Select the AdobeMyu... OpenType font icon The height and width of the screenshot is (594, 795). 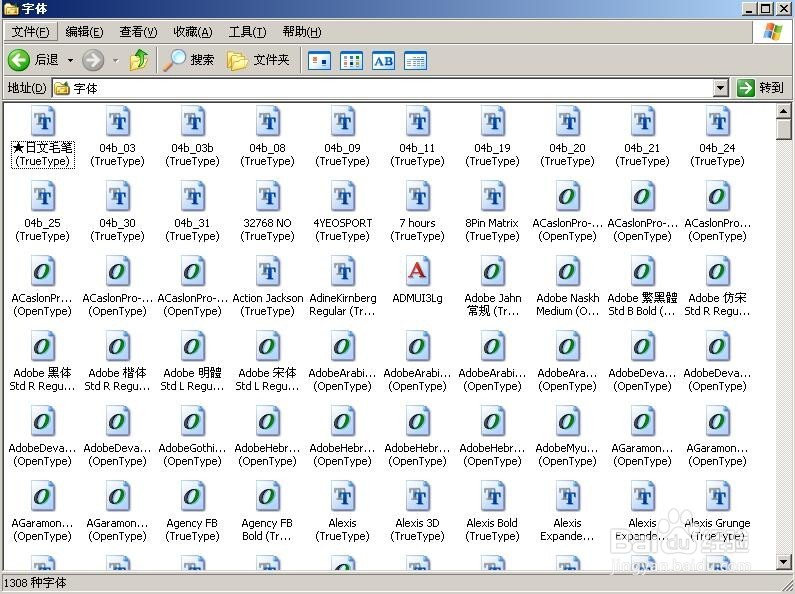[x=567, y=421]
